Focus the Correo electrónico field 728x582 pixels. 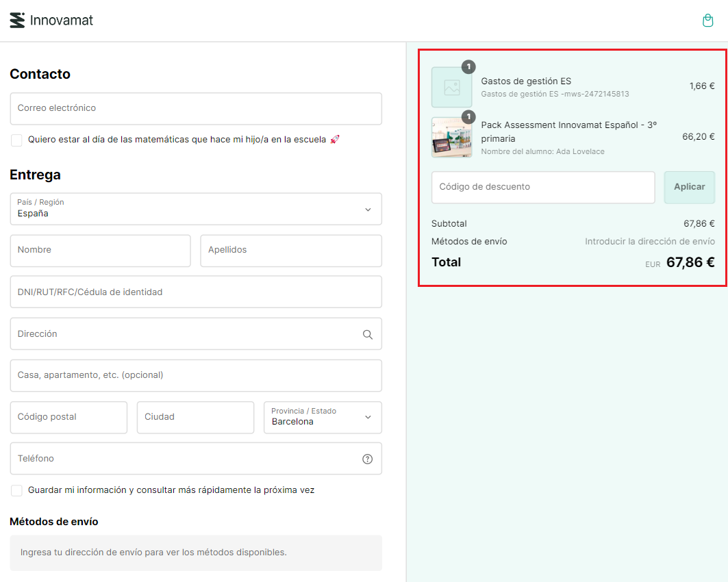(196, 109)
